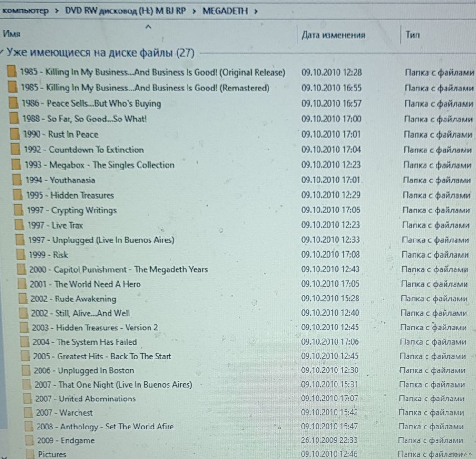
Task: Select '1997 - Live Trax' folder name
Action: [55, 225]
